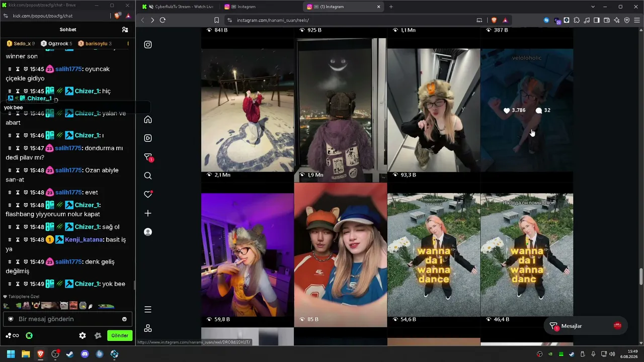Open Brave VPN shield icon
Image resolution: width=644 pixels, height=362 pixels.
(627, 20)
